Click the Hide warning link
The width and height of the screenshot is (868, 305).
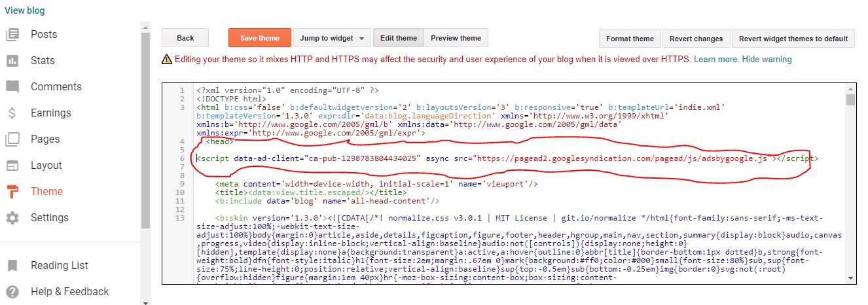767,60
